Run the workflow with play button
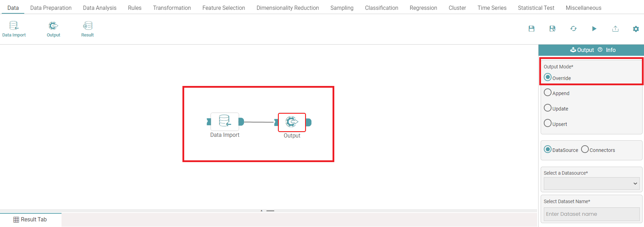The height and width of the screenshot is (227, 644). [594, 29]
